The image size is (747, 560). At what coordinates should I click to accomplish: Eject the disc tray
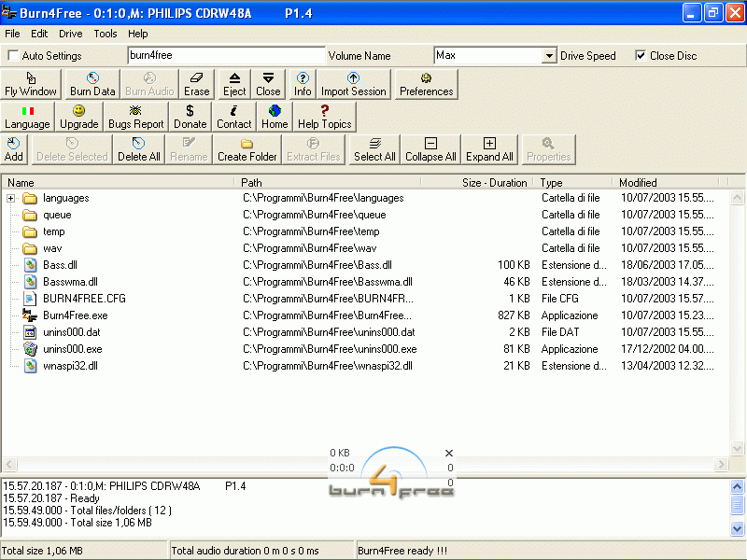click(x=234, y=84)
